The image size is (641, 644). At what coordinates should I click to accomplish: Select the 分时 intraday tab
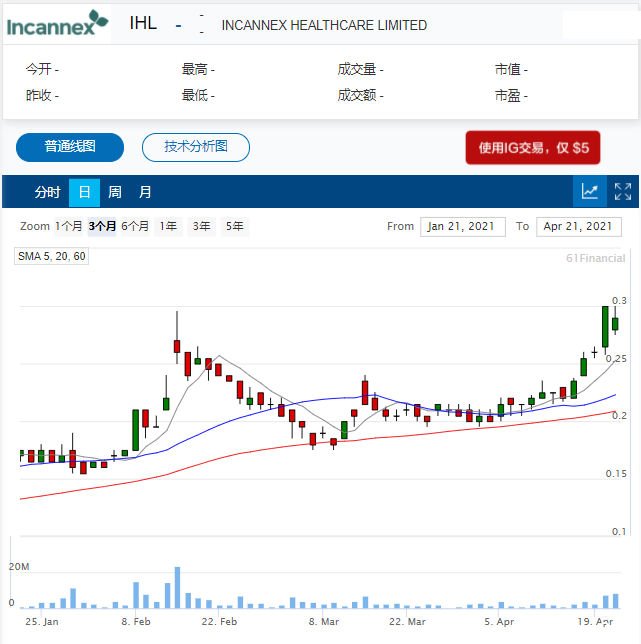coord(48,192)
